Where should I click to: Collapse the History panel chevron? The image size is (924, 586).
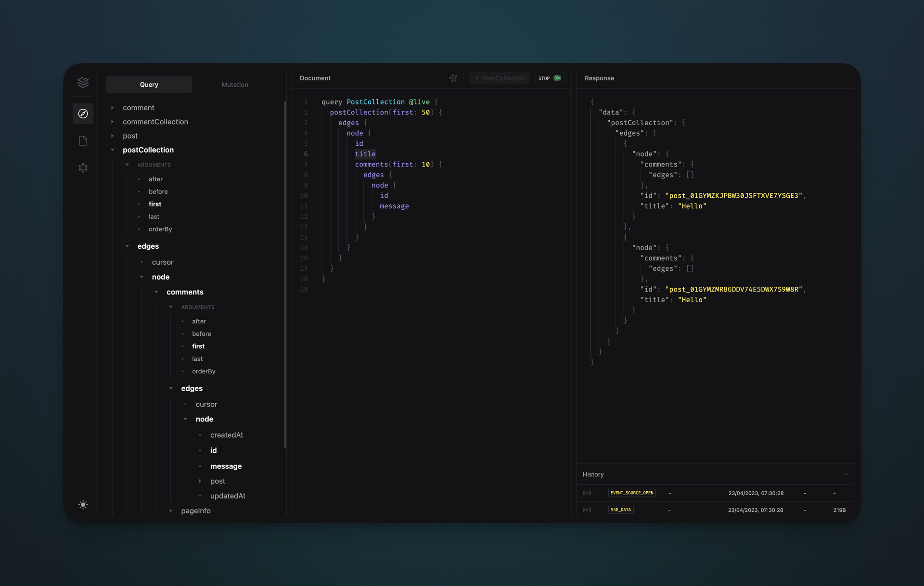[x=846, y=474]
